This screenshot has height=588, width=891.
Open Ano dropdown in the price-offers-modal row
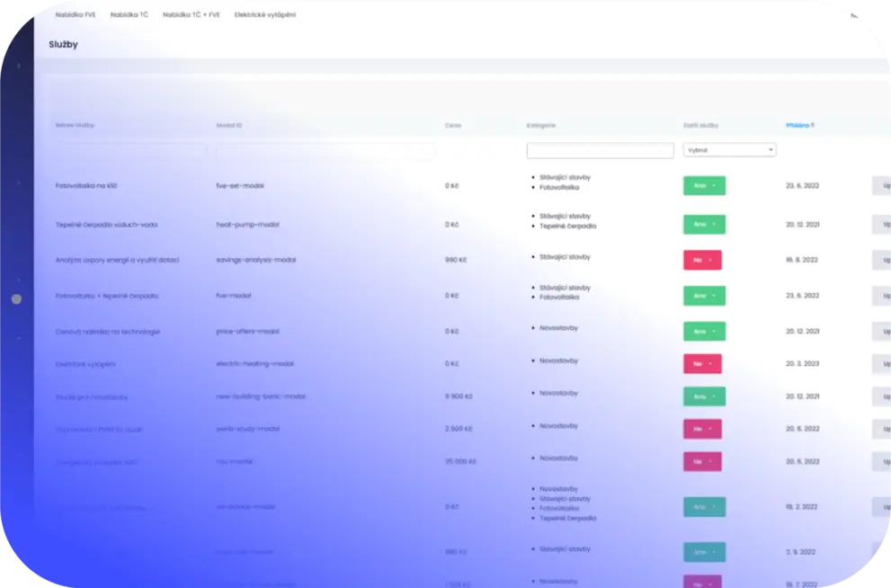704,332
